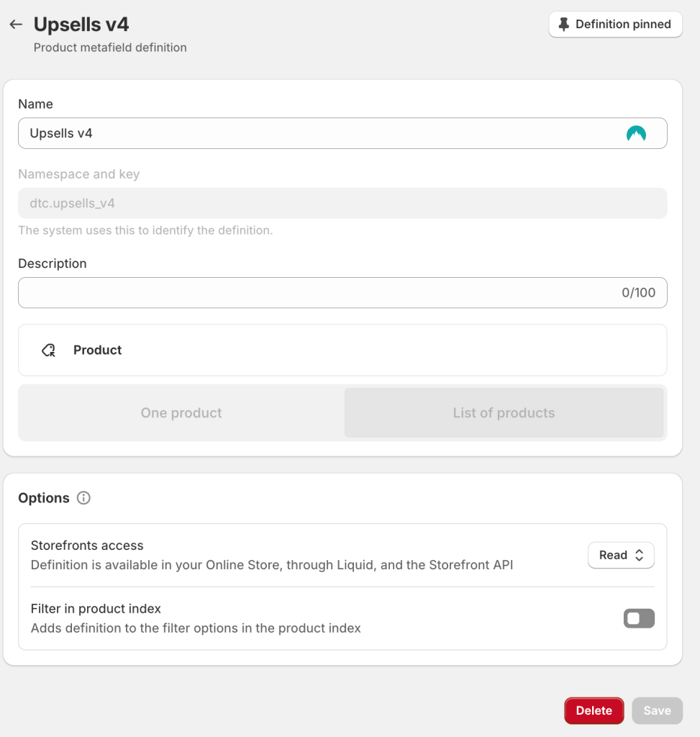Screen dimensions: 700x737
Task: Open the Options info icon
Action: tap(83, 498)
